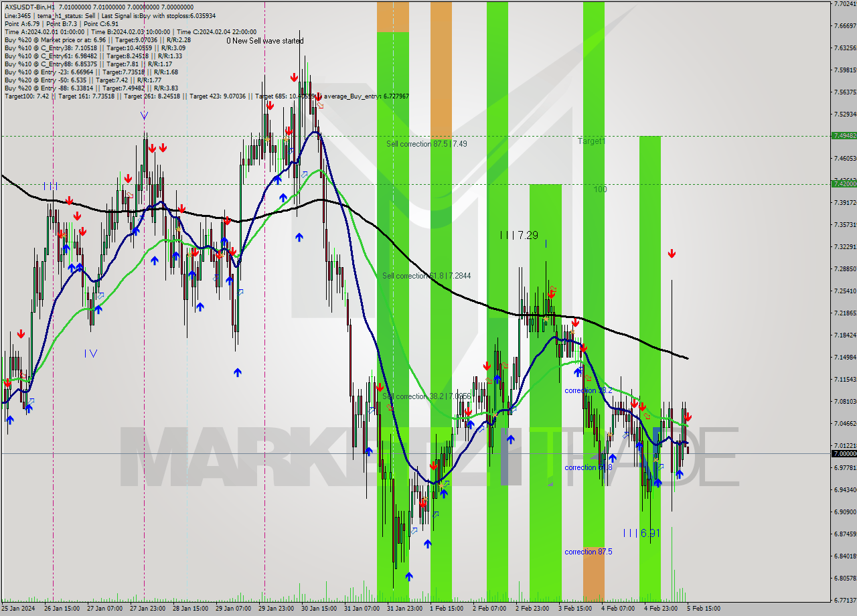Click the blue 'correction 38.2' label

[588, 390]
